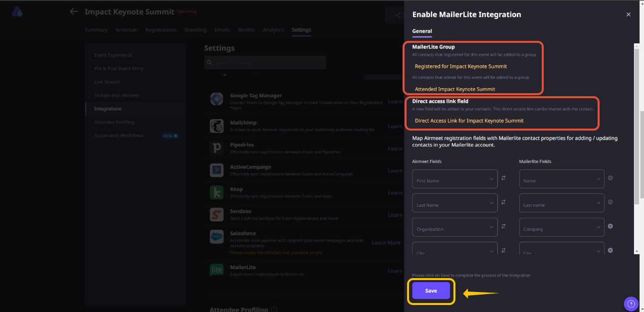Click the search settings input field
The height and width of the screenshot is (312, 644).
pos(265,62)
